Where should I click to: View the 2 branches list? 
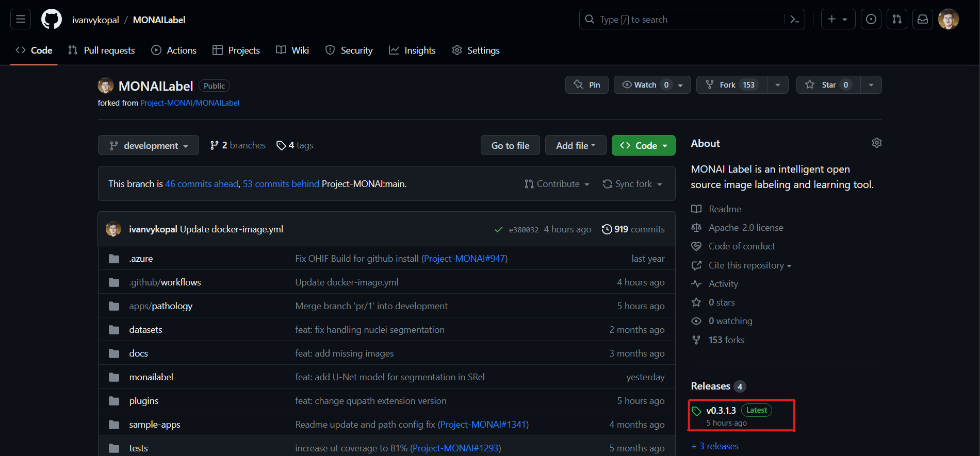238,145
